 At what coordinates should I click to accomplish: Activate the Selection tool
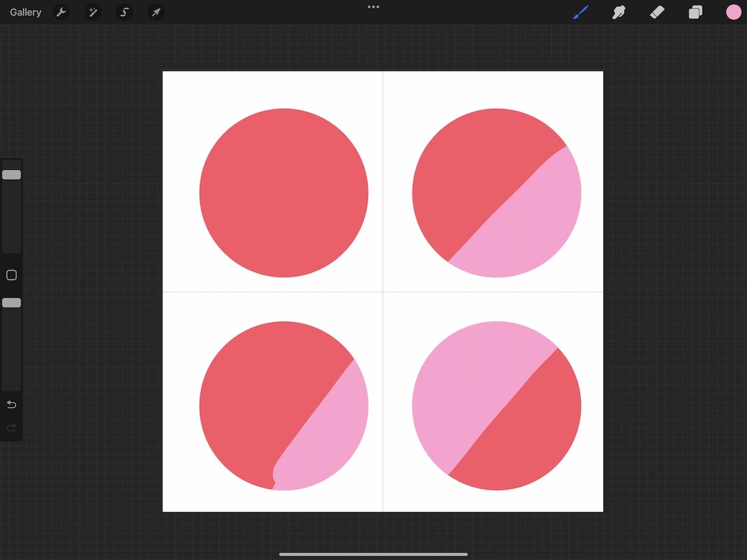pos(125,12)
